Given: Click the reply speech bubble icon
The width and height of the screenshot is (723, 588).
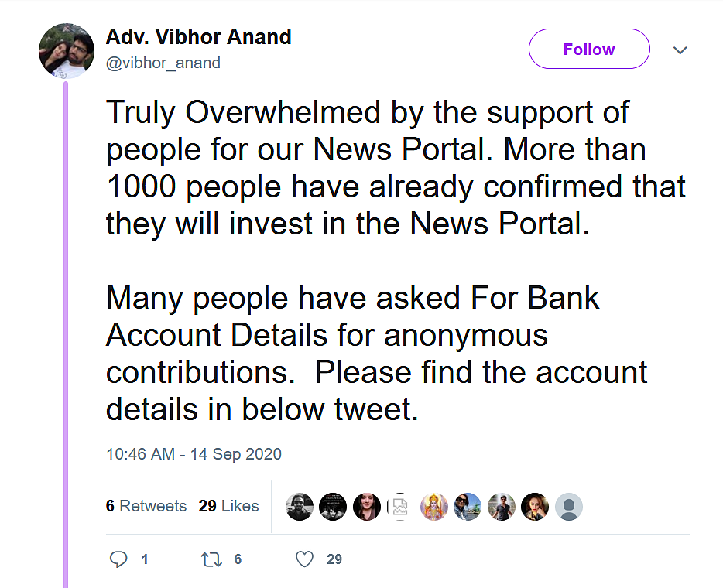Looking at the screenshot, I should click(118, 559).
